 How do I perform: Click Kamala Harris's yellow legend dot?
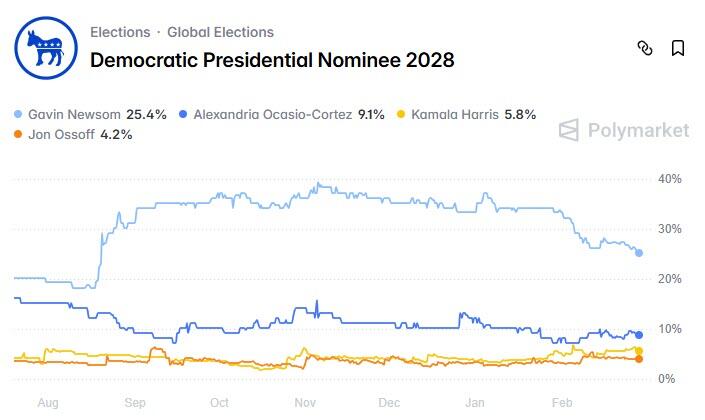click(402, 115)
